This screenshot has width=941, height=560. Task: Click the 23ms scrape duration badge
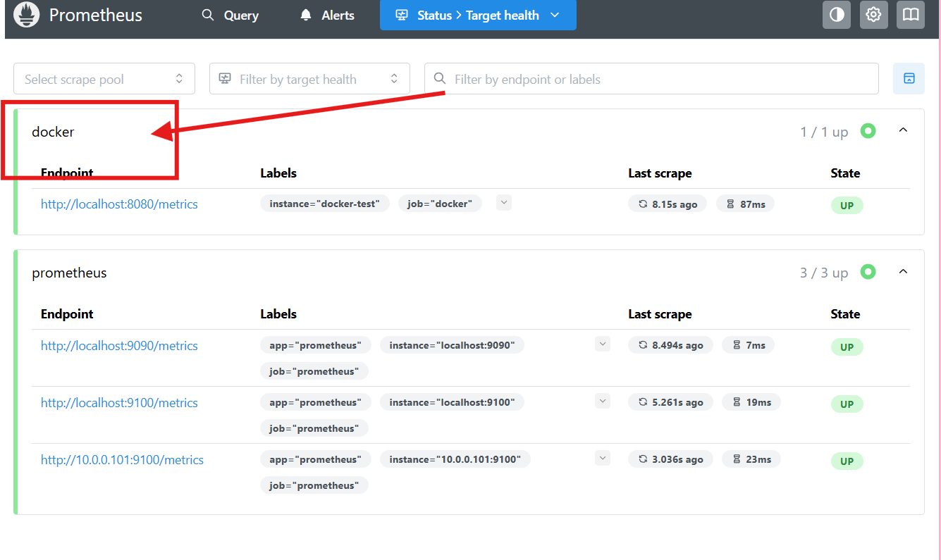(751, 459)
